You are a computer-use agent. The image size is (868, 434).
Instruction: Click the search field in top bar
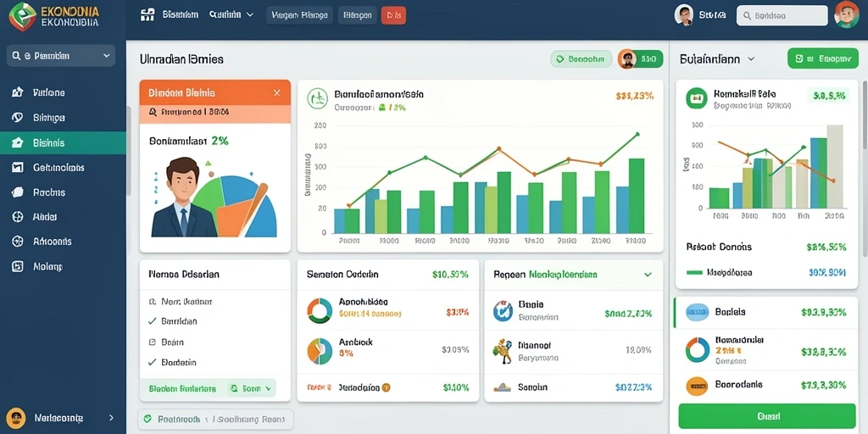[782, 16]
